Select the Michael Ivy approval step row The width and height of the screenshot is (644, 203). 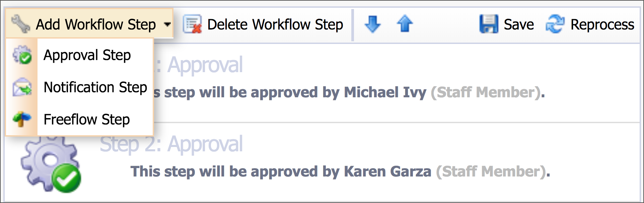point(322,83)
